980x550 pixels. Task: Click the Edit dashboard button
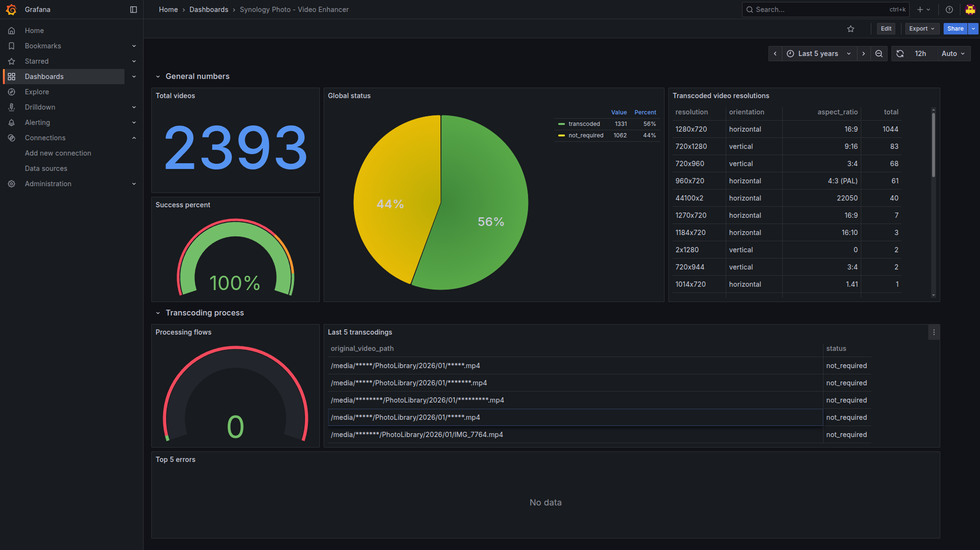pos(886,29)
